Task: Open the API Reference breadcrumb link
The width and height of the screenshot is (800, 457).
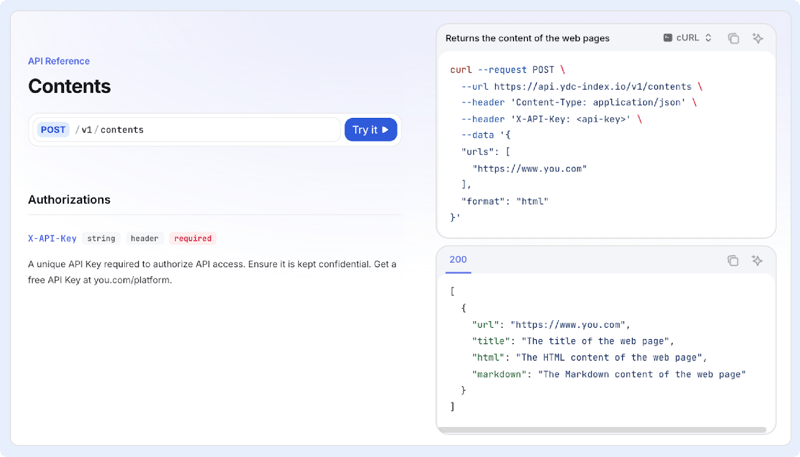Action: 59,61
